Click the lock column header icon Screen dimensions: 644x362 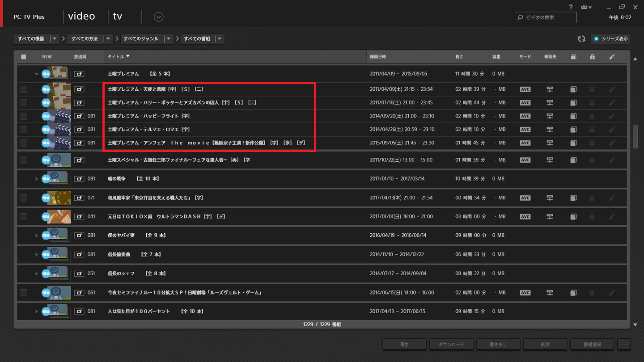[592, 57]
